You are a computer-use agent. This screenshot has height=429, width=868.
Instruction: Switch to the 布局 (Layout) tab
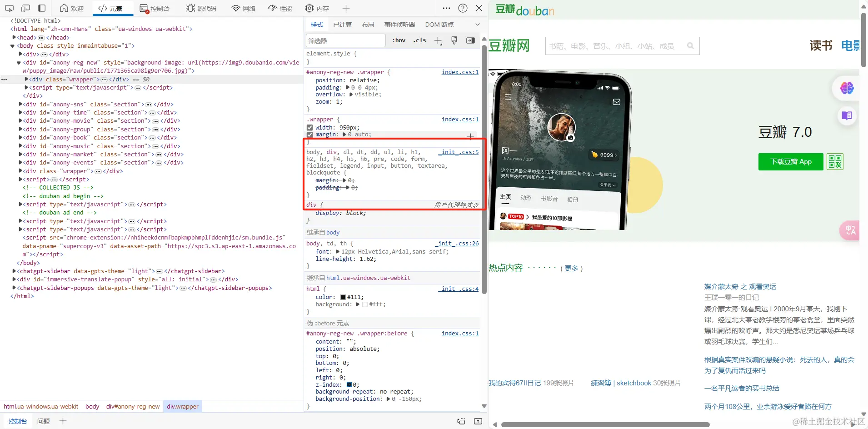[368, 25]
